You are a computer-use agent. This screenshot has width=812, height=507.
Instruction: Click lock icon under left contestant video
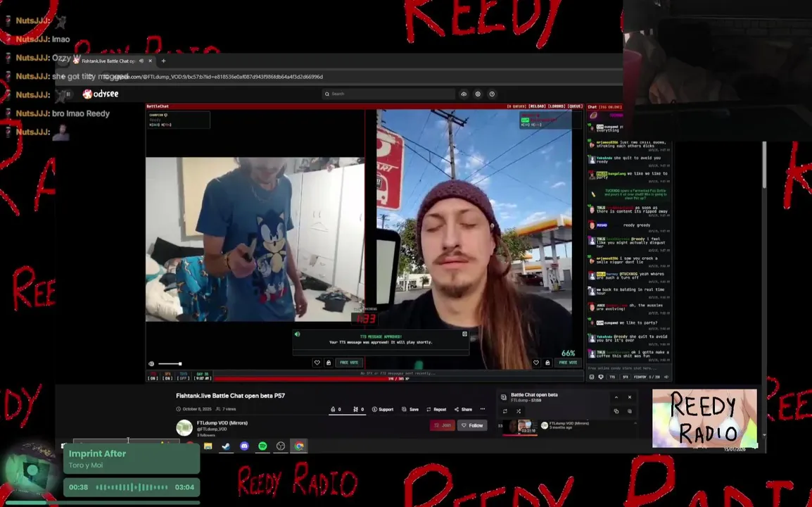329,363
